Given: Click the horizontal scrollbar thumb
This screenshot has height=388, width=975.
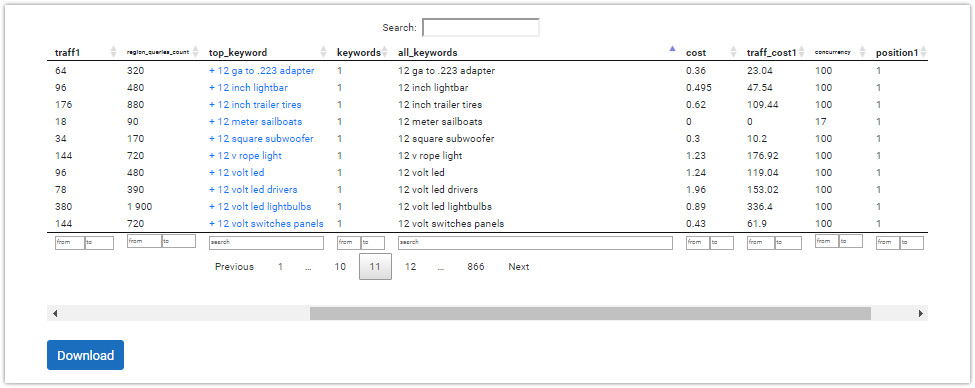Looking at the screenshot, I should click(x=590, y=313).
